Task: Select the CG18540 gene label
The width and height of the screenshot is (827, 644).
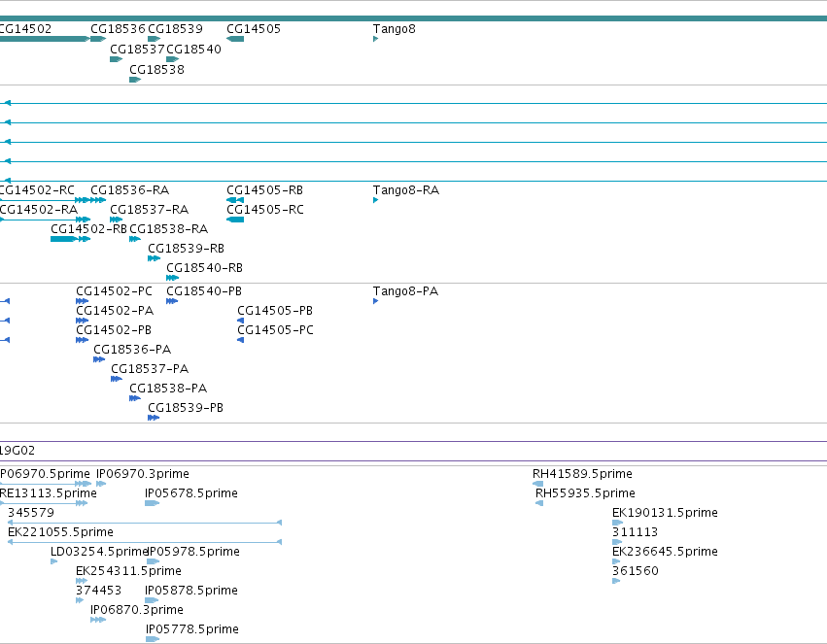Action: (x=193, y=49)
